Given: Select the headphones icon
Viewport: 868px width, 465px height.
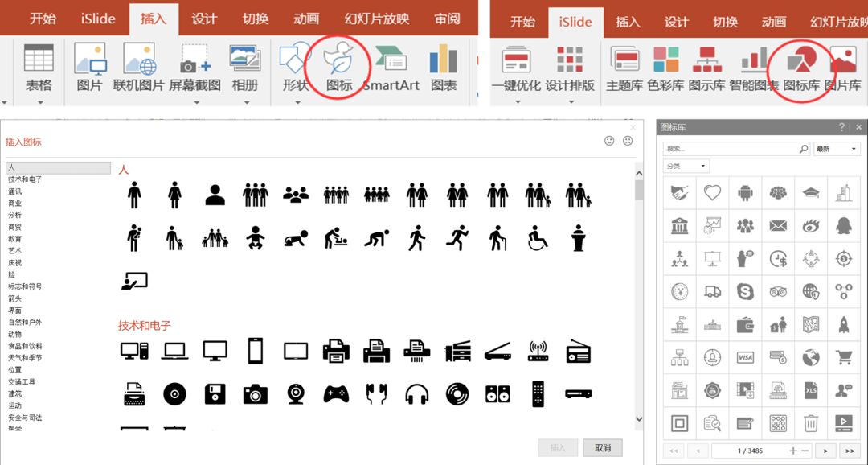Looking at the screenshot, I should tap(417, 395).
